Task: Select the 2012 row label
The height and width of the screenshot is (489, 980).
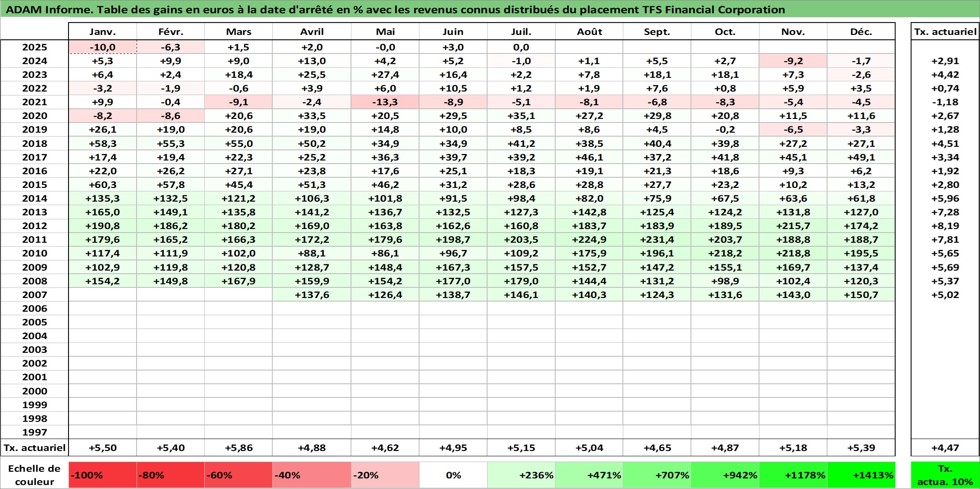Action: click(x=34, y=226)
